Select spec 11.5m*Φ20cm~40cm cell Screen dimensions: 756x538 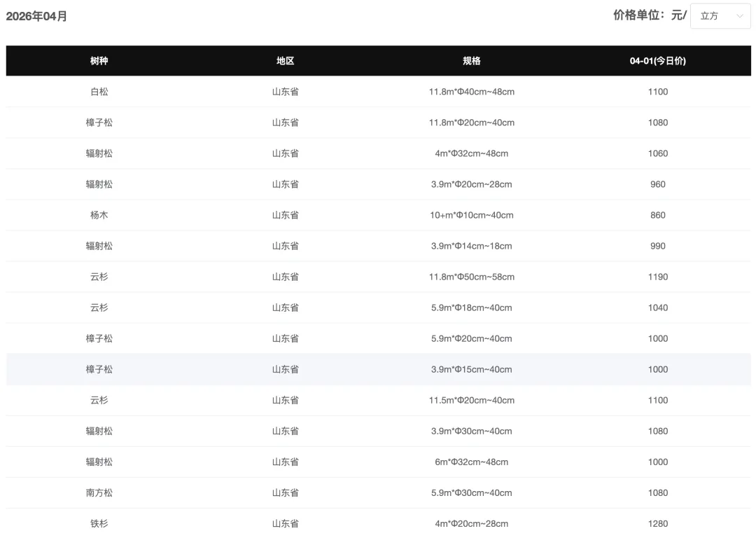472,401
